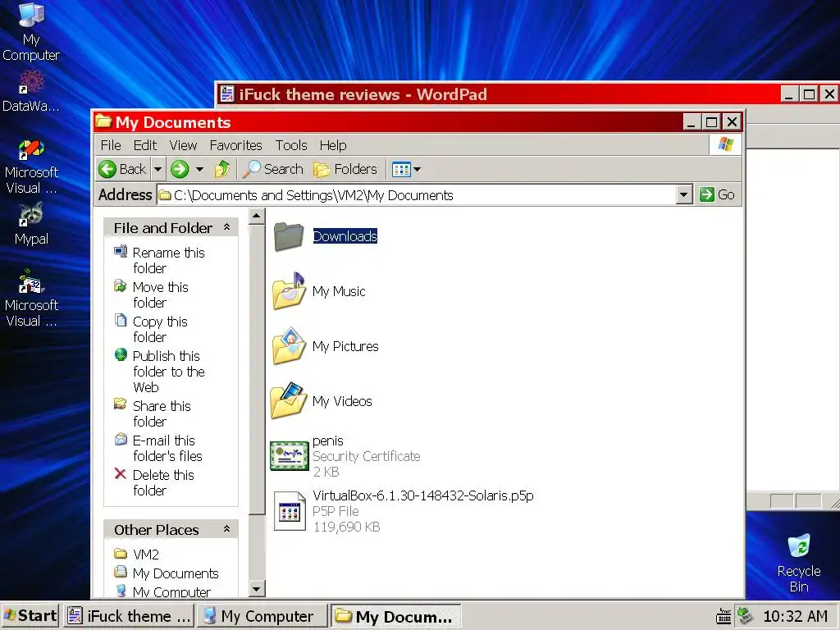Click the My Documents title bar folder icon
This screenshot has width=840, height=630.
103,121
